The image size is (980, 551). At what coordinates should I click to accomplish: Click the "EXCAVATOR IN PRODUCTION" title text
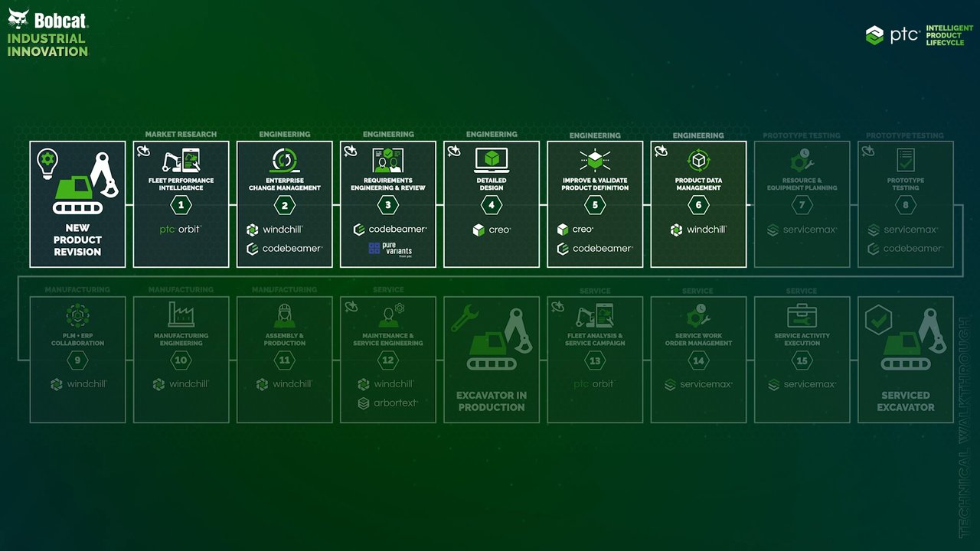tap(492, 401)
